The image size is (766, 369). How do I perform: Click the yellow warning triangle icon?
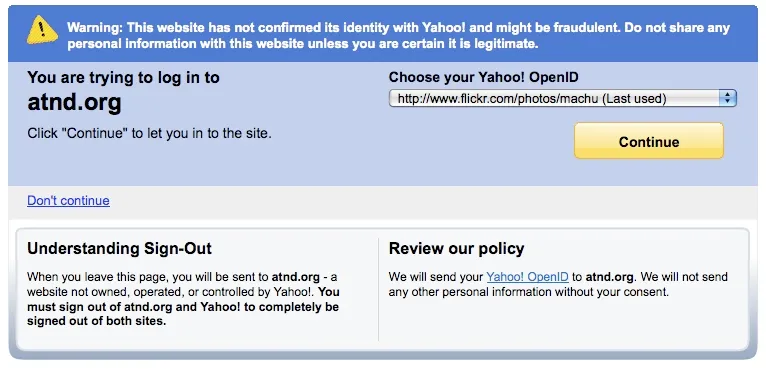42,29
